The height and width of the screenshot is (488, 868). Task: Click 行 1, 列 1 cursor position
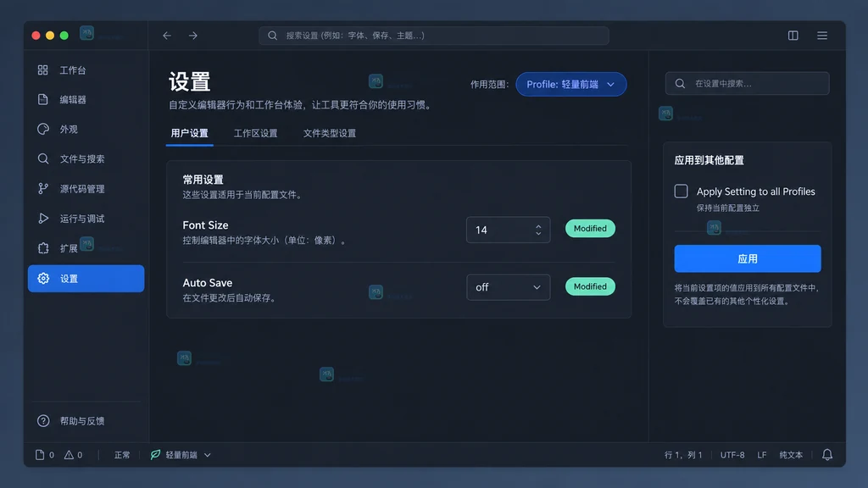coord(683,455)
